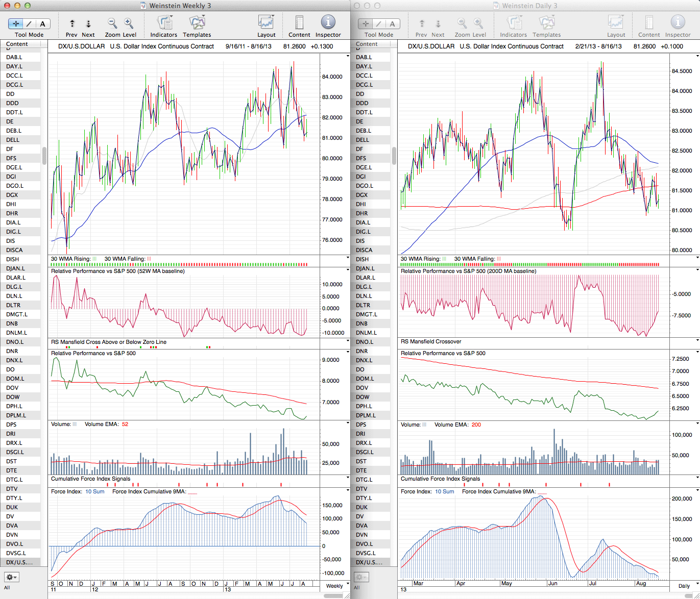Open the Daily period dropdown
The image size is (700, 599).
686,585
